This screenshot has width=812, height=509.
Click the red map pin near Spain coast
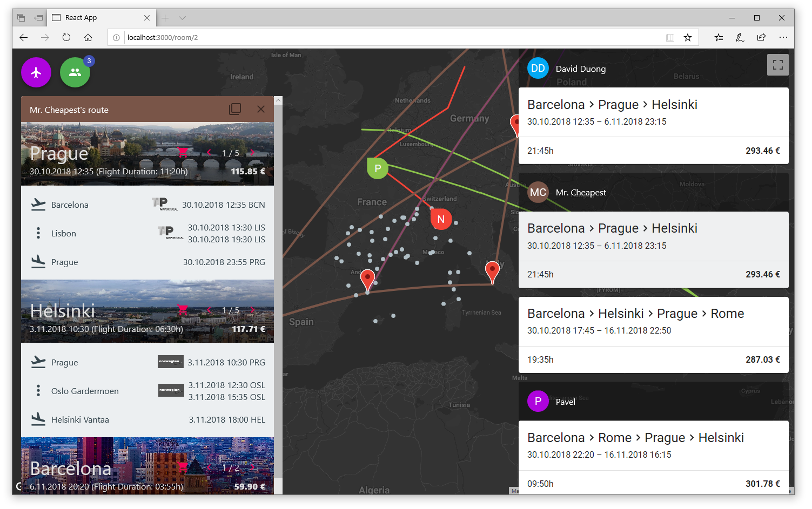click(367, 280)
